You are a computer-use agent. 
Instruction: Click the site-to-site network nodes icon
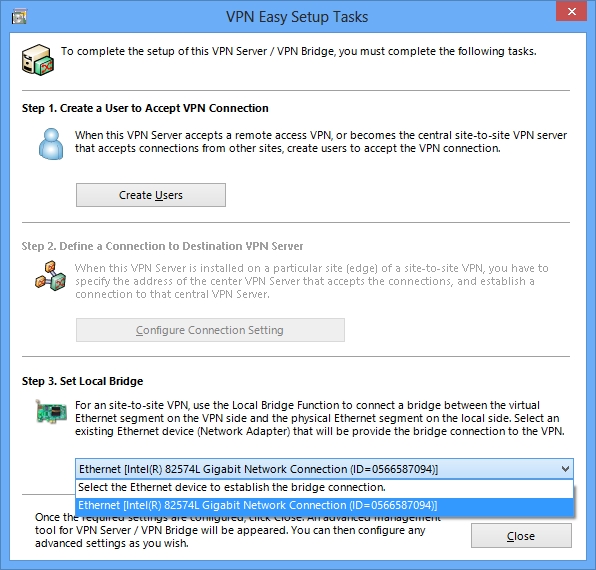51,276
